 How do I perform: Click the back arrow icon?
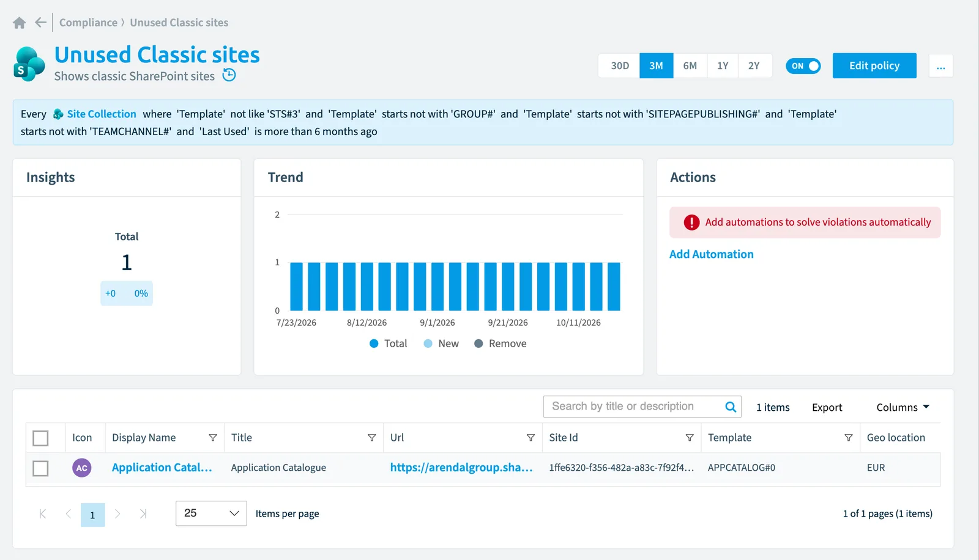pos(40,23)
